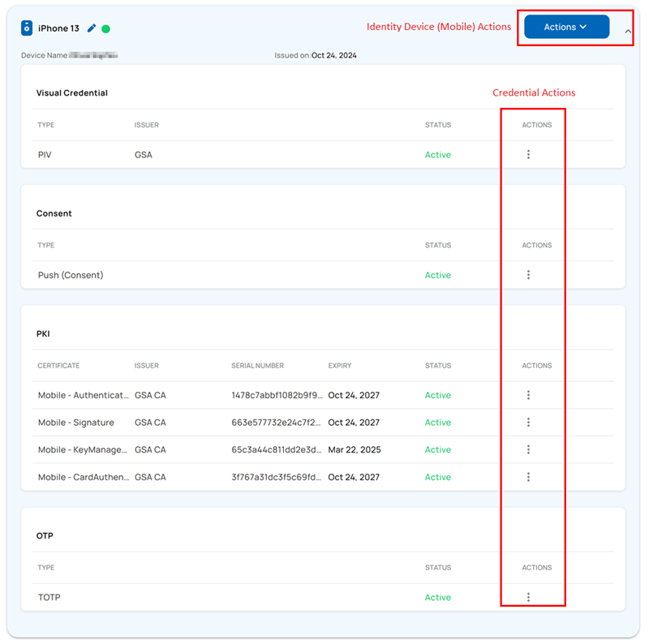This screenshot has height=644, width=649.
Task: Open actions menu for Mobile - CardAuthentication certificate
Action: [x=528, y=477]
